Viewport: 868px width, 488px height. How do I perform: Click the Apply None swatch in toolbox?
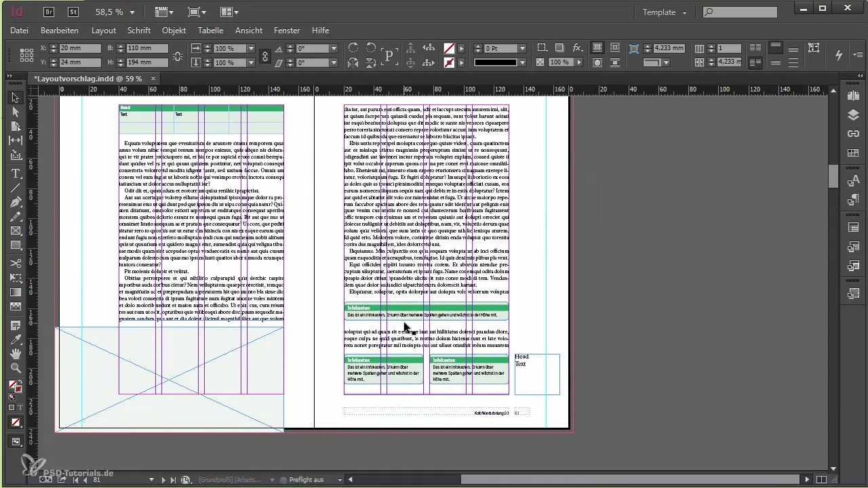coord(16,422)
